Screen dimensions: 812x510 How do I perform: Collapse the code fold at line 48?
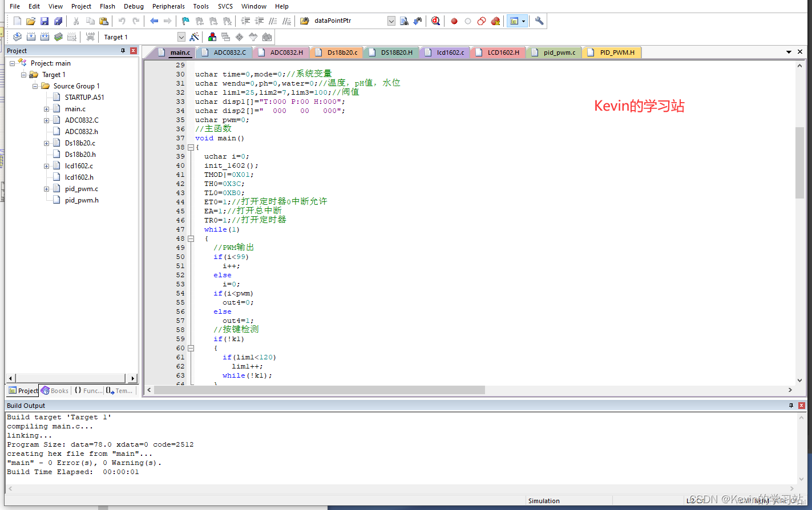tap(191, 238)
